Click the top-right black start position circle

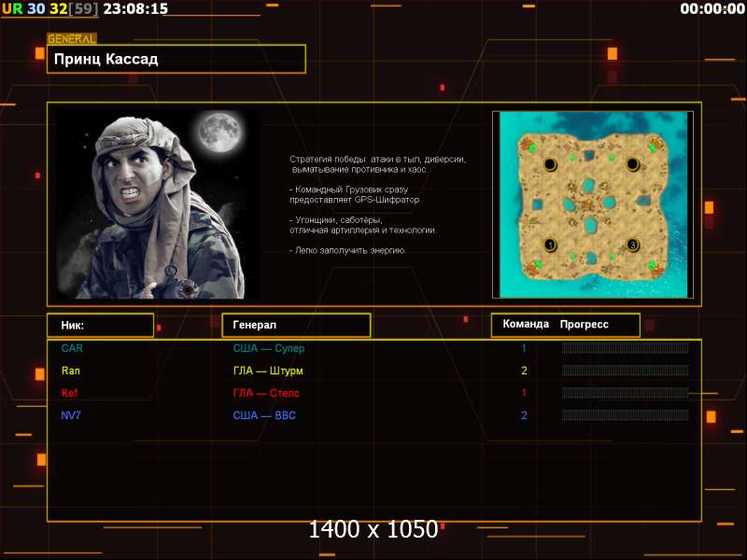tap(632, 164)
